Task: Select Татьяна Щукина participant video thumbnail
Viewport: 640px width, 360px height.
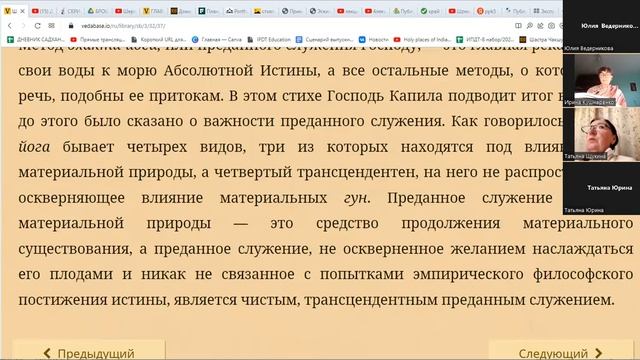Action: click(x=601, y=134)
